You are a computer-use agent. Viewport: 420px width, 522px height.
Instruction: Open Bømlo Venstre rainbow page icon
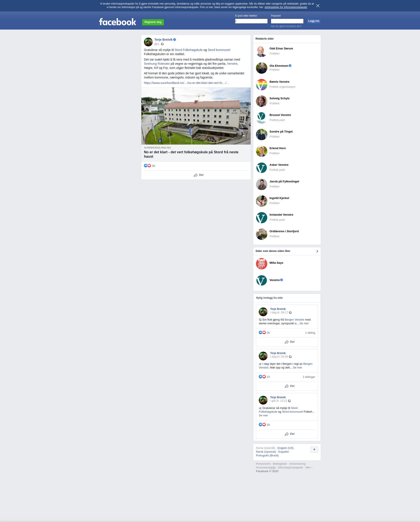tap(262, 84)
